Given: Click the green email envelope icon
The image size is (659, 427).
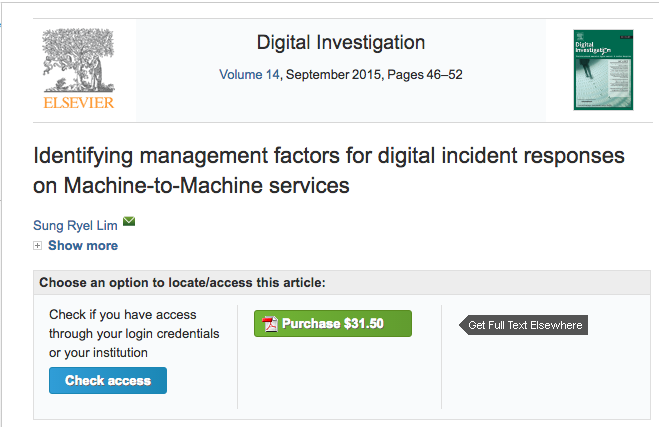Looking at the screenshot, I should pos(129,221).
